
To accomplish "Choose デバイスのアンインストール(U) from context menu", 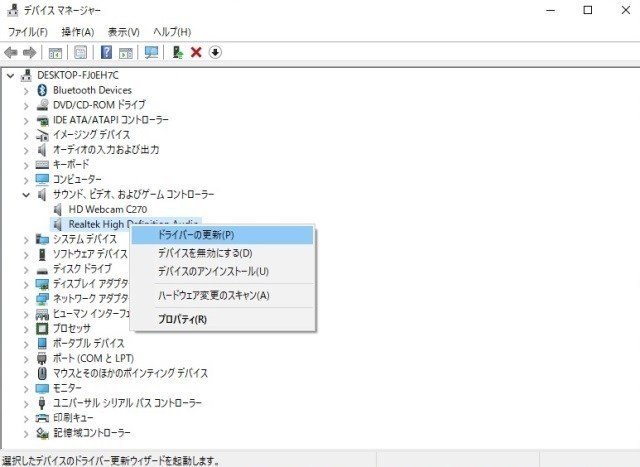I will coord(222,271).
